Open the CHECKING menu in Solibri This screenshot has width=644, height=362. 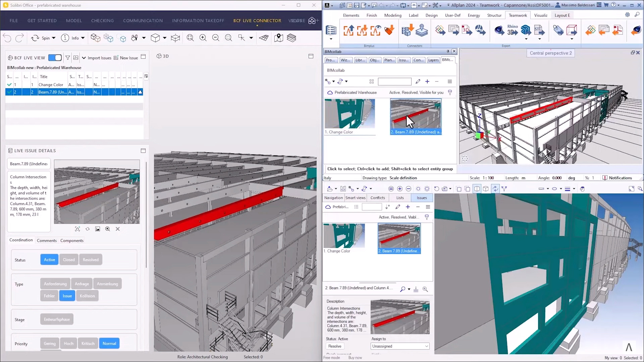click(x=102, y=20)
